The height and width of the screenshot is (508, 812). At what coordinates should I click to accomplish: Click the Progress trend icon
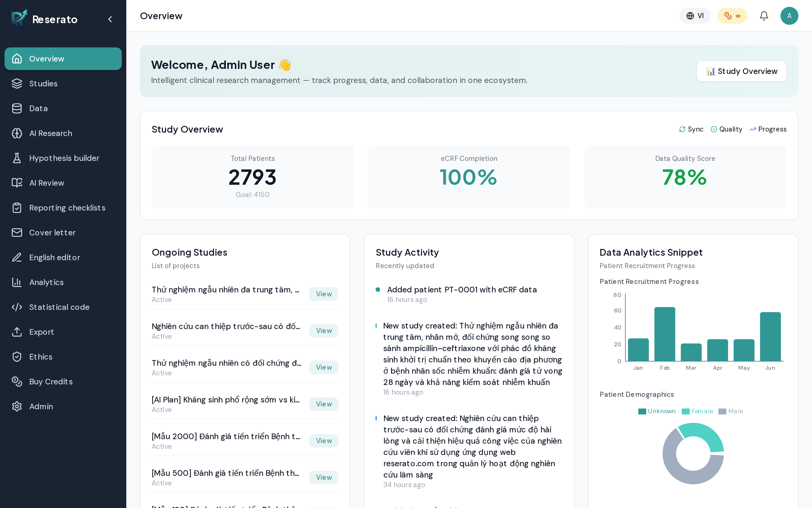coord(753,129)
